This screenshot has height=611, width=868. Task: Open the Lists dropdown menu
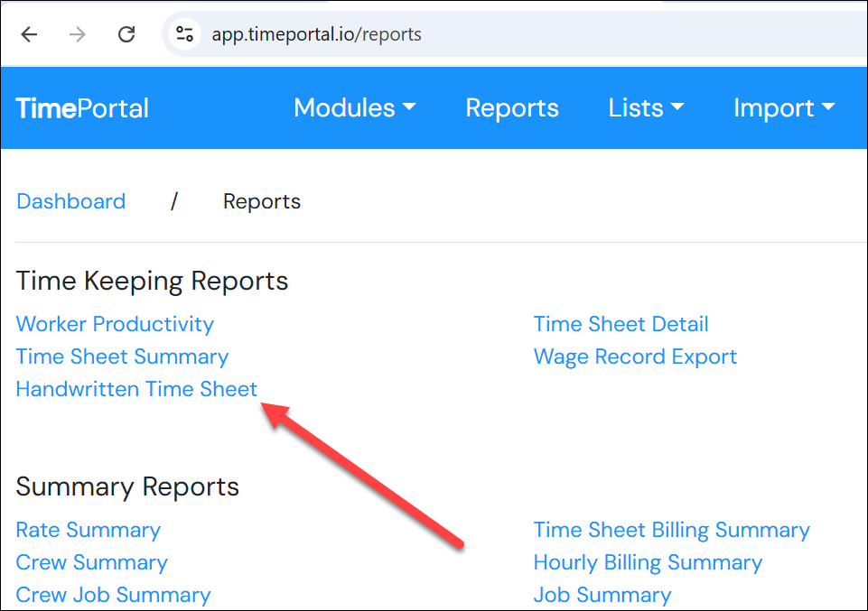point(646,107)
